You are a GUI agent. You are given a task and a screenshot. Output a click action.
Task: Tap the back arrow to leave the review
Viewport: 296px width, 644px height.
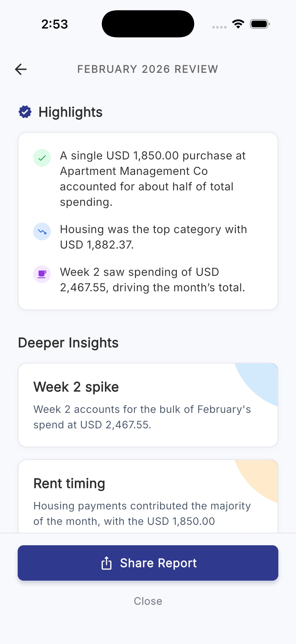[x=21, y=69]
